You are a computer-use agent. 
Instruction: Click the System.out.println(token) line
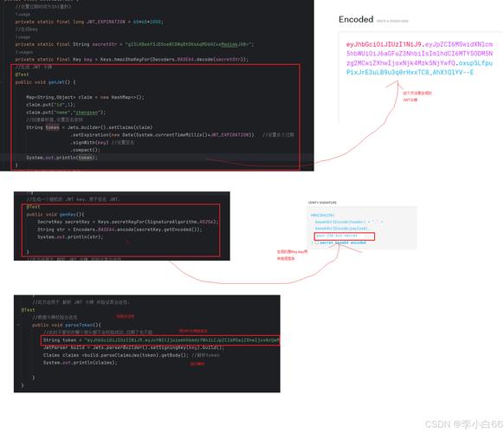click(61, 158)
